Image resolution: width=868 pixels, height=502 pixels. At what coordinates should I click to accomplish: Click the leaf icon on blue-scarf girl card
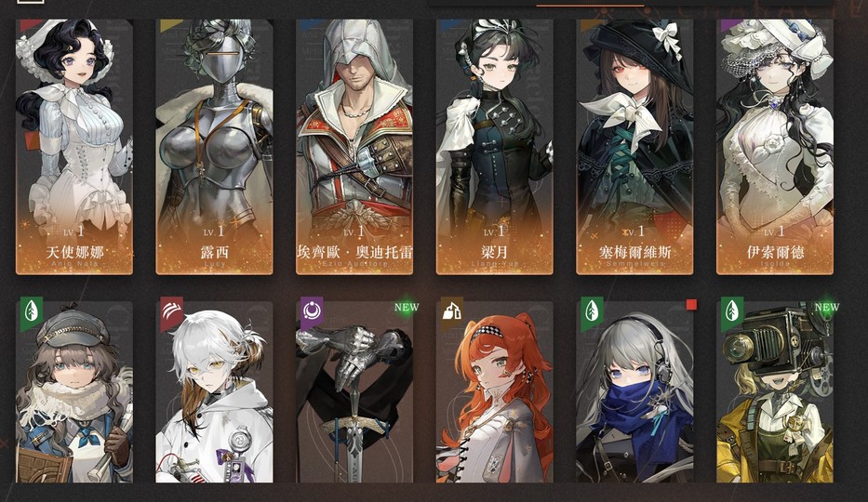pos(592,312)
